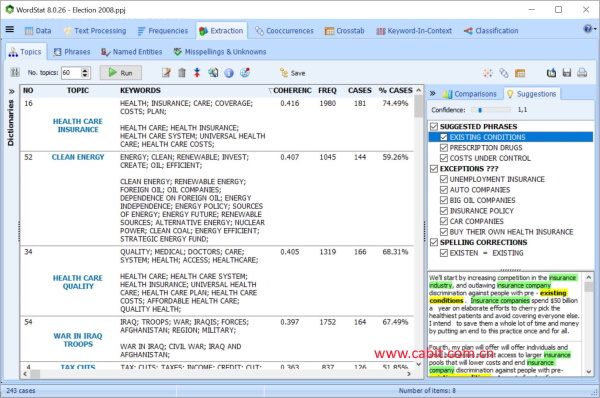Open the Cooccurrences tab
600x398 pixels.
(x=284, y=31)
